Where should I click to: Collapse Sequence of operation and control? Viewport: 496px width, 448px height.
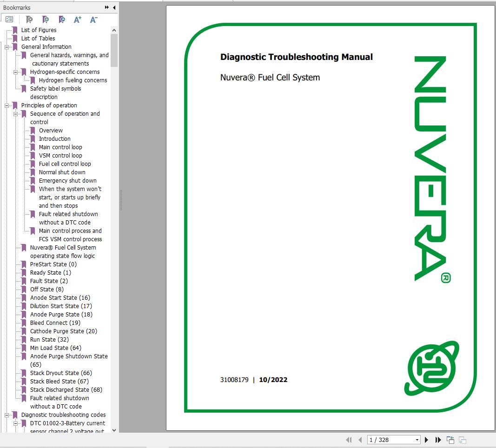[x=15, y=114]
